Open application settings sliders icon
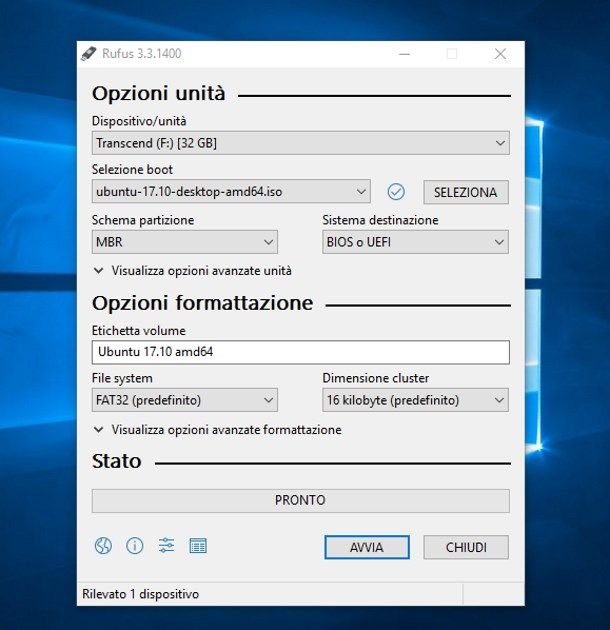 click(x=166, y=546)
